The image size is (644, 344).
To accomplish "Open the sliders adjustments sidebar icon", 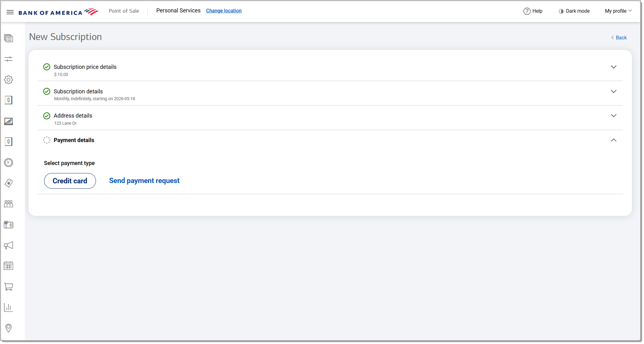I will (x=8, y=59).
